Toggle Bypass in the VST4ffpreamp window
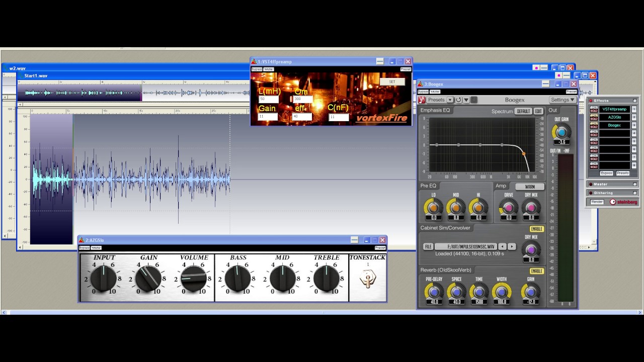Viewport: 644px width, 362px height. (257, 69)
